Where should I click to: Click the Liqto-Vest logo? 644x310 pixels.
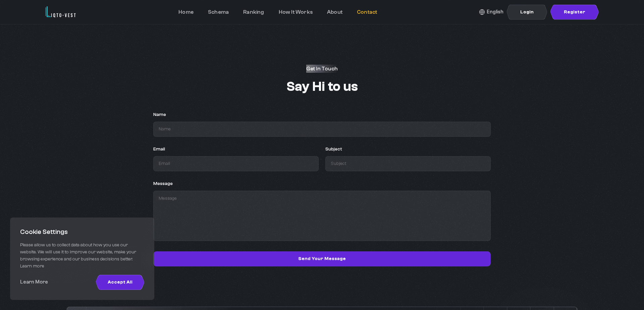pyautogui.click(x=60, y=12)
